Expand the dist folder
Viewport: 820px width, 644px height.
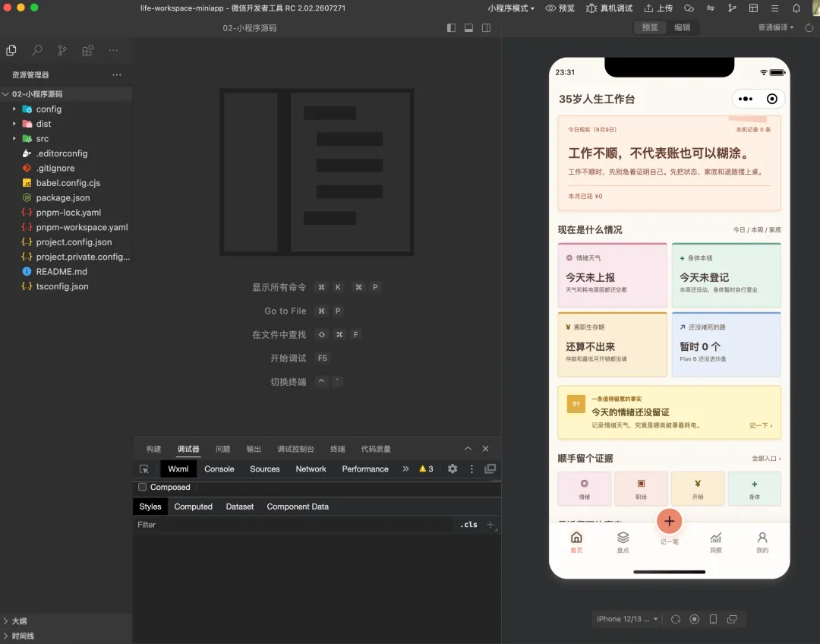66,124
